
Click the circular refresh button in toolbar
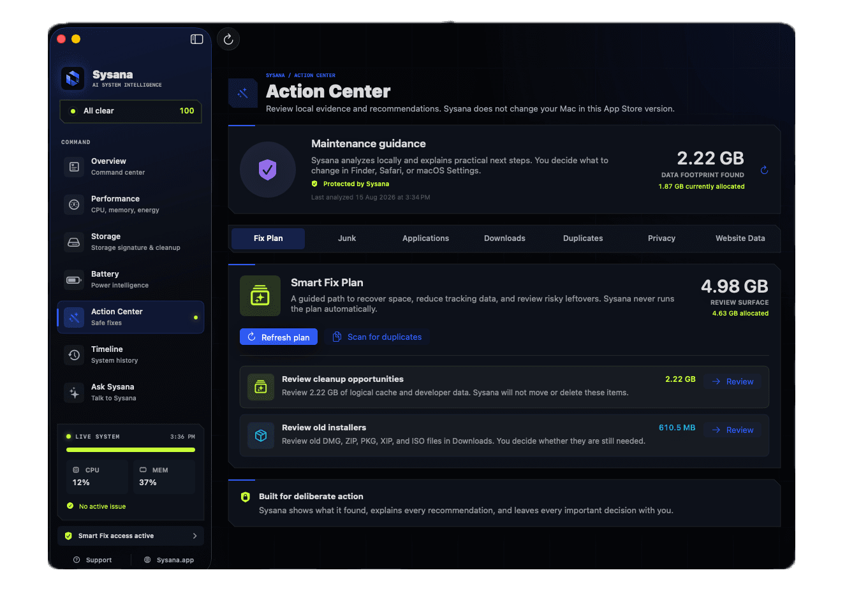(228, 40)
